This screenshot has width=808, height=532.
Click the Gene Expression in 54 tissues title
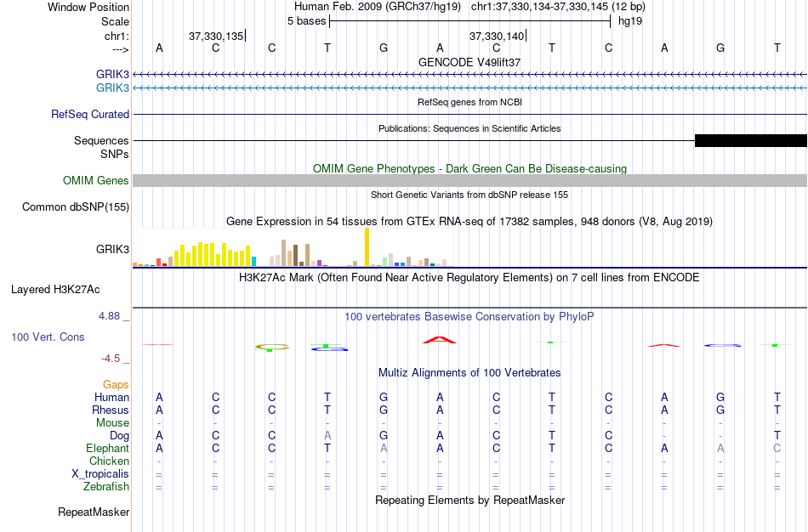tap(469, 222)
